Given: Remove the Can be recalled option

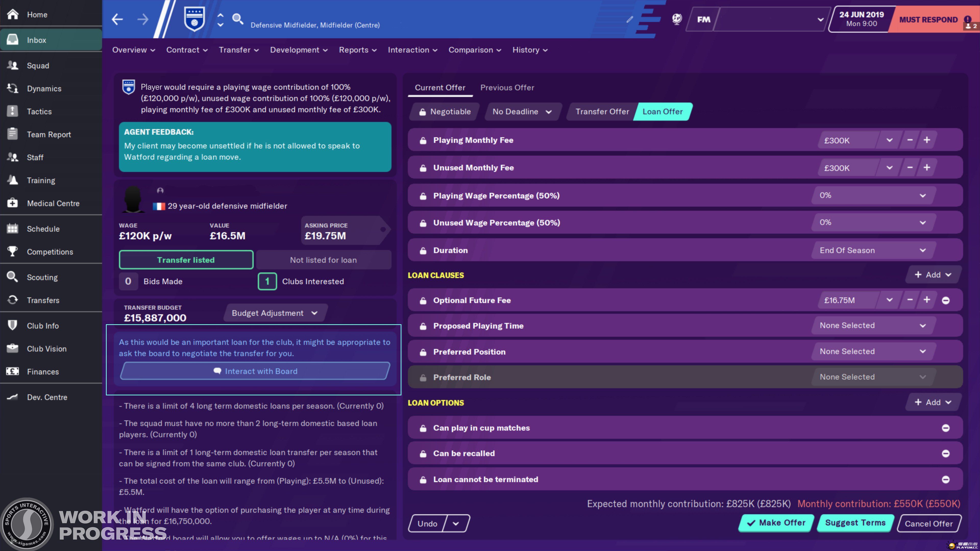Looking at the screenshot, I should [945, 453].
